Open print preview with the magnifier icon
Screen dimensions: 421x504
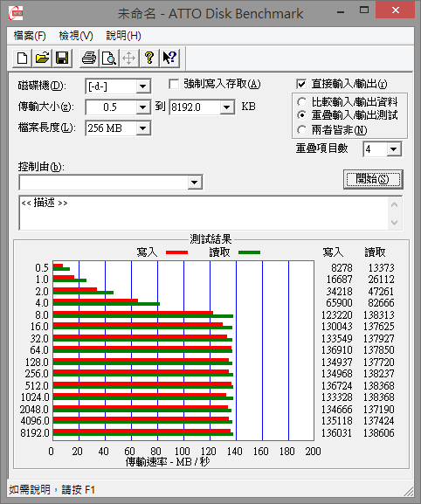[x=109, y=59]
